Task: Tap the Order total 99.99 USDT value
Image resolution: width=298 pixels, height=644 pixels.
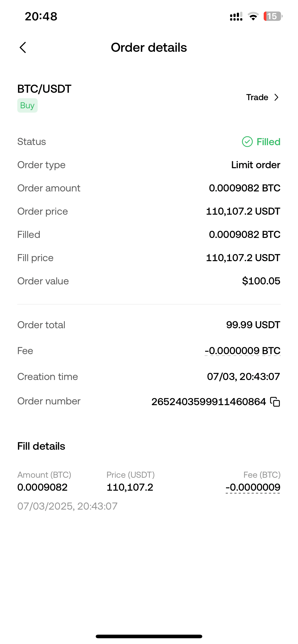Action: 253,325
